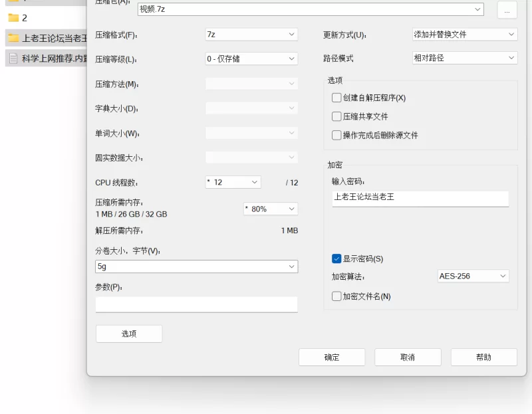Click the disabled 压缩方法(M) dropdown

point(251,84)
